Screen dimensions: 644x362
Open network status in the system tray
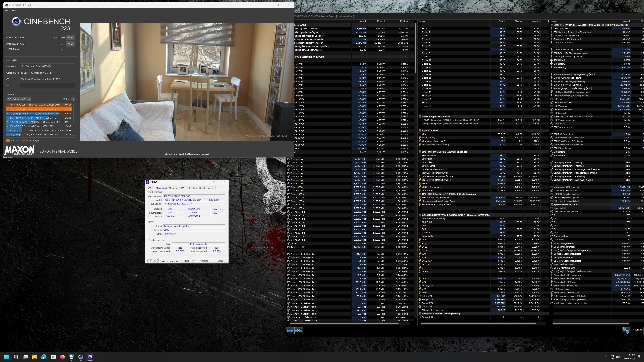point(612,357)
